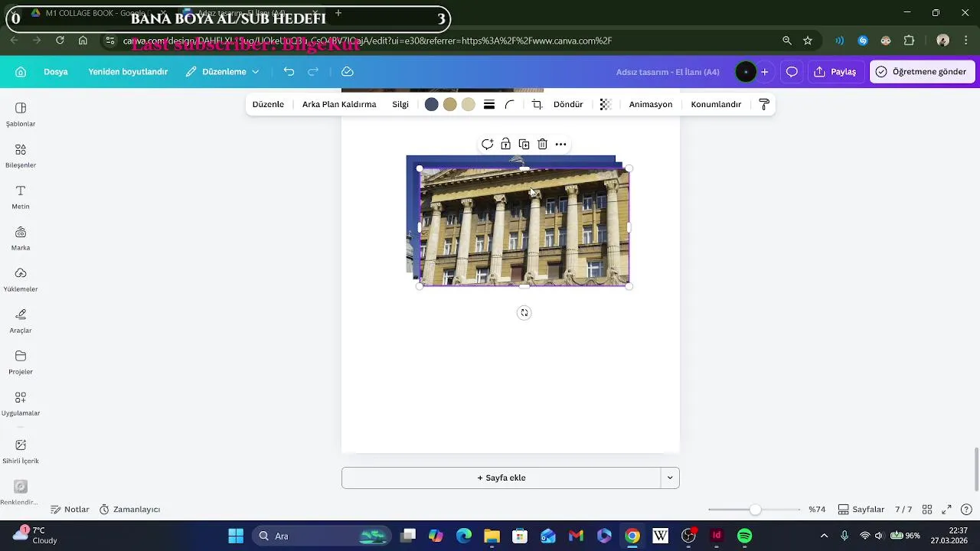Screen dimensions: 980x551
Task: Click the Paylaş share button
Action: [x=835, y=72]
